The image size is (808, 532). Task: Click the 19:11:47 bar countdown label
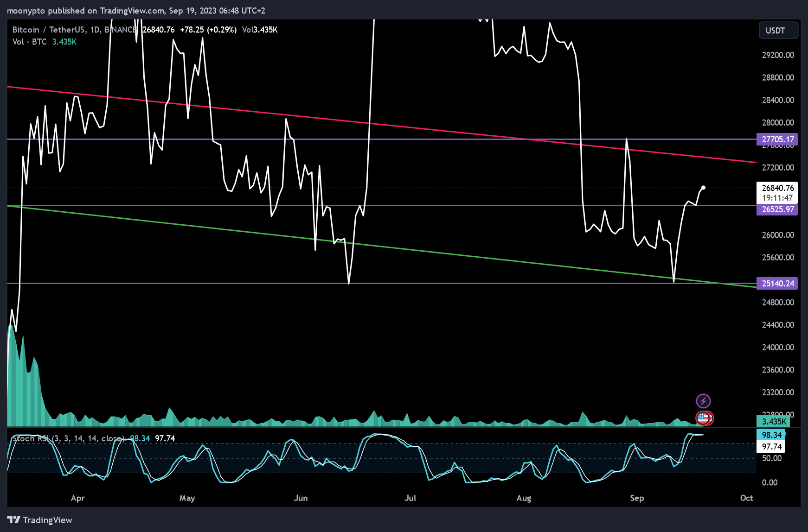777,198
